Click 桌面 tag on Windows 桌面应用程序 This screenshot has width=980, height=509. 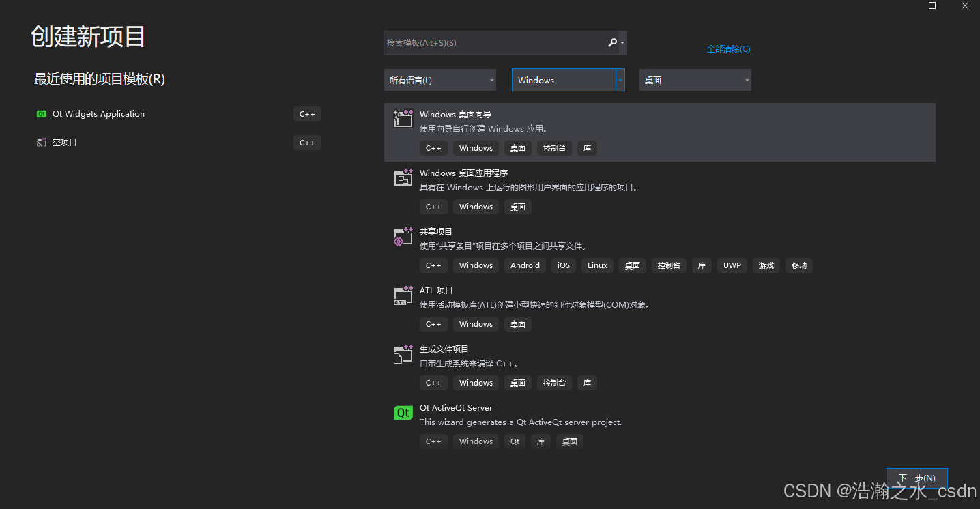518,207
